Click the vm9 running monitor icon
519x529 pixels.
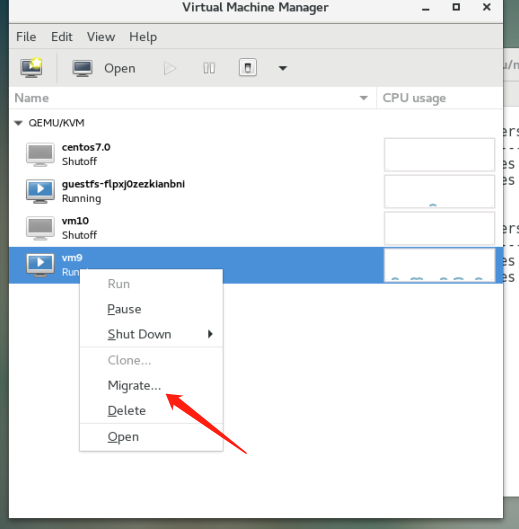40,265
